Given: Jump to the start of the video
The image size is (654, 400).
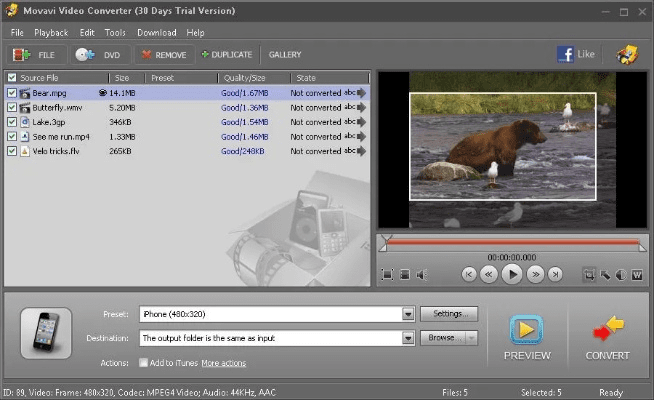Looking at the screenshot, I should pyautogui.click(x=469, y=274).
